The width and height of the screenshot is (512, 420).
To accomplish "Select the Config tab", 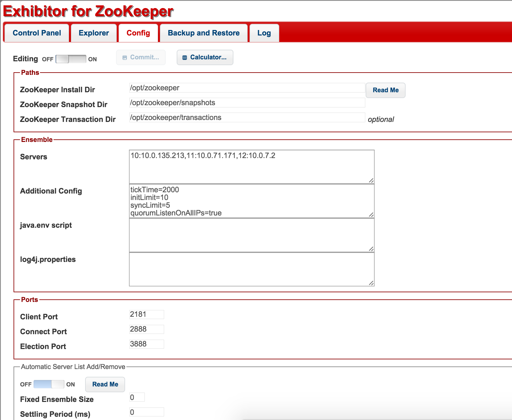I will (138, 33).
